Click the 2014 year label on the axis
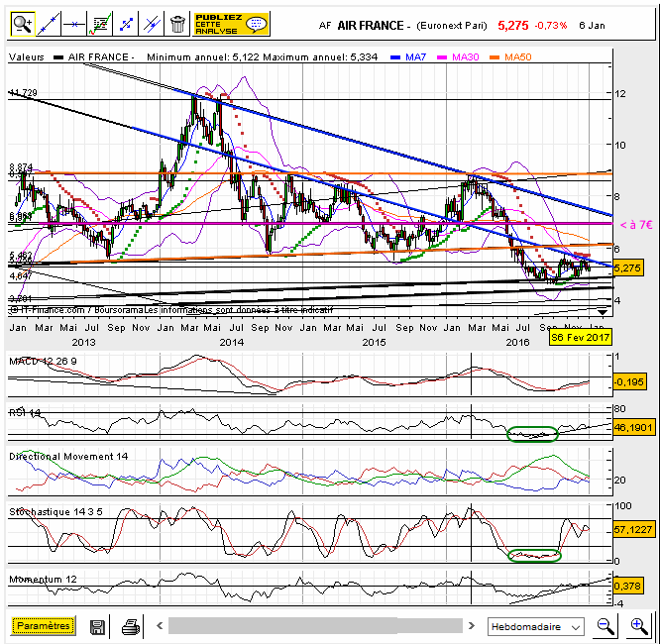 232,342
